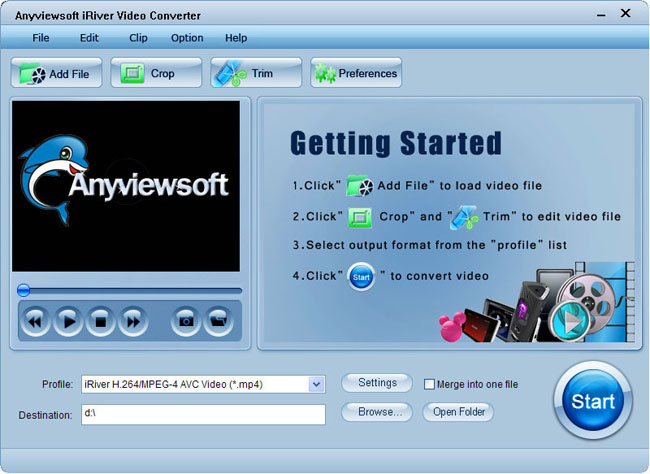Click inside the Destination path field

pos(204,414)
